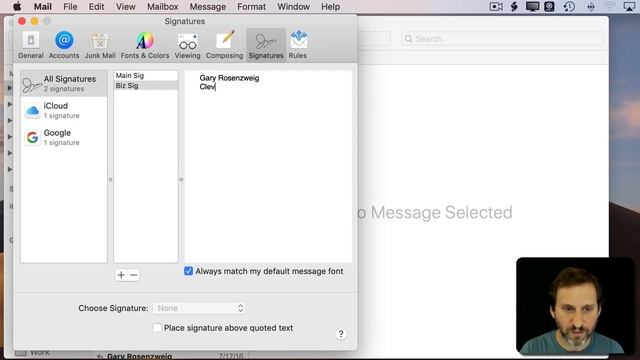Open the Accounts preferences pane
This screenshot has width=640, height=360.
tap(64, 45)
